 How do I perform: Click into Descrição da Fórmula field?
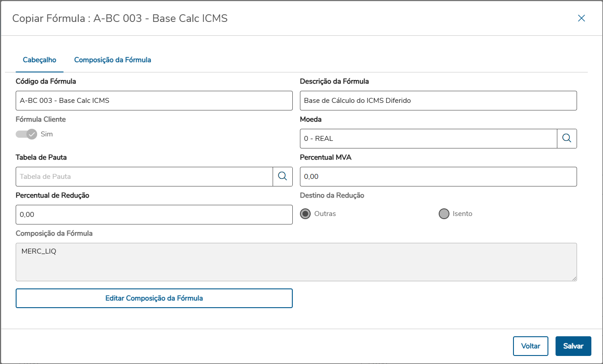(438, 101)
